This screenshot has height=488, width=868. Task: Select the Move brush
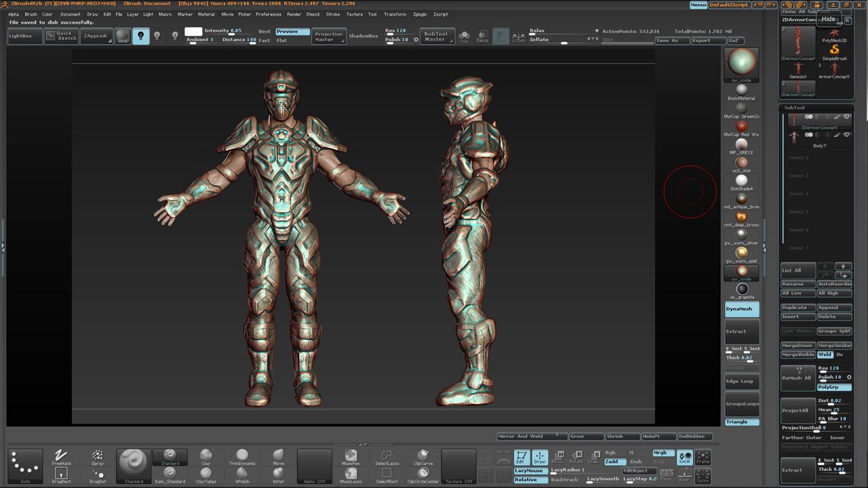[278, 457]
